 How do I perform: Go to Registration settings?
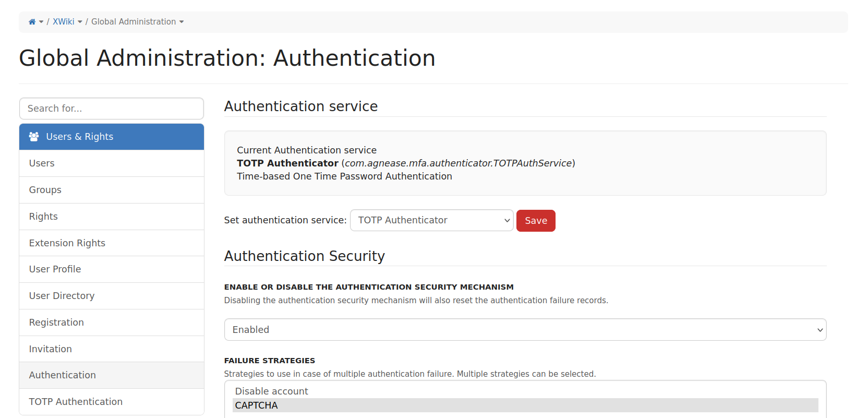(x=112, y=323)
